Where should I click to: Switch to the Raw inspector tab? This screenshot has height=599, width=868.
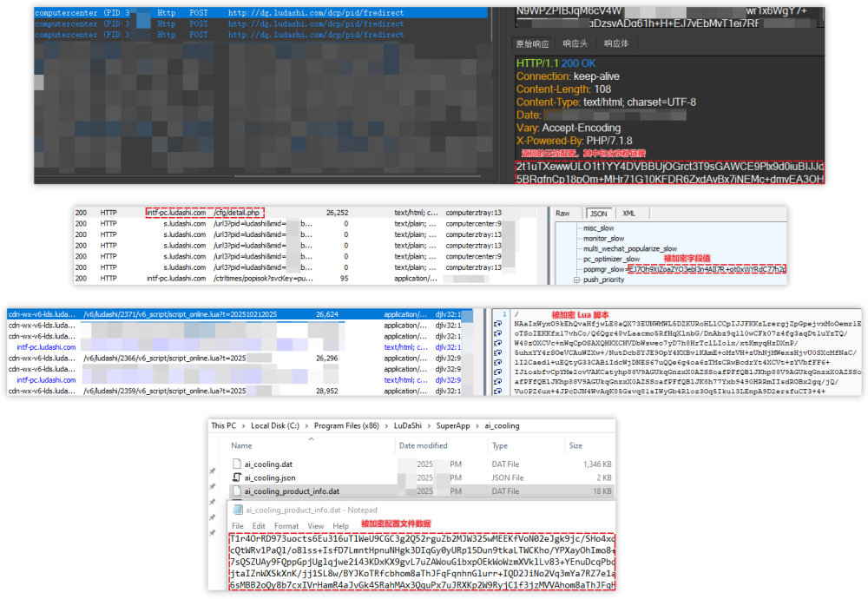coord(562,214)
